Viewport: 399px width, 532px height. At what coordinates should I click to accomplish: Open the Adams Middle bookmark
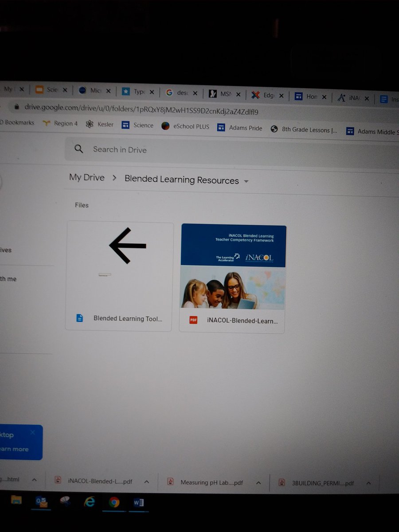click(372, 132)
